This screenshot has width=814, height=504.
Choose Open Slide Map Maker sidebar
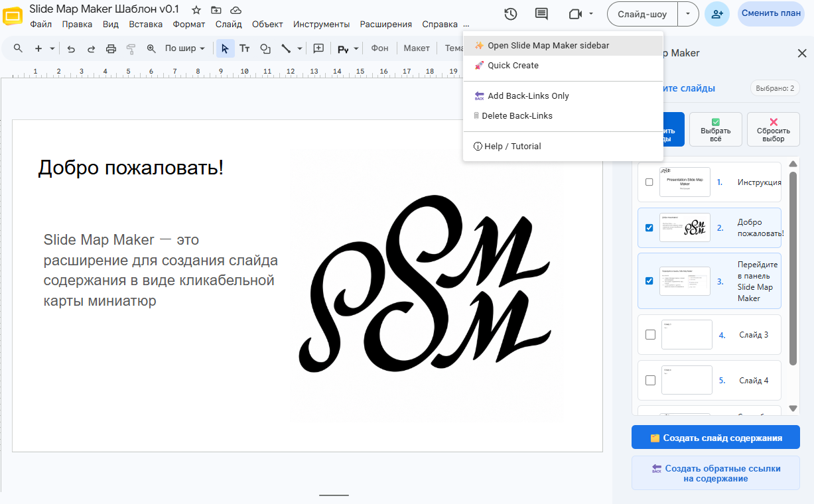563,46
